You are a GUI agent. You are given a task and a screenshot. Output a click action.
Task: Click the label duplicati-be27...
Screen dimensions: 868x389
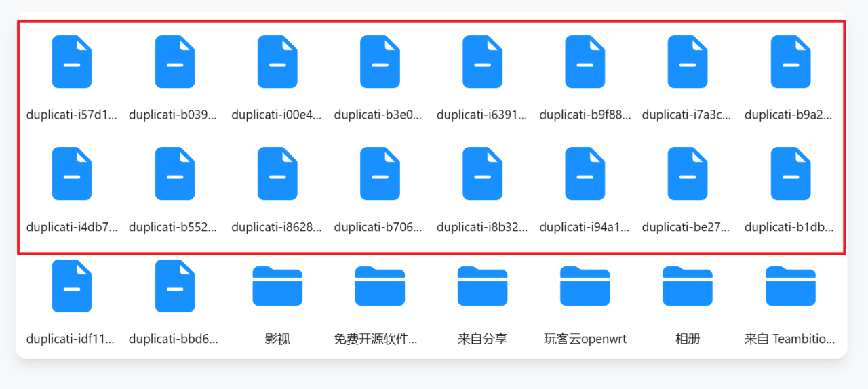[x=688, y=227]
